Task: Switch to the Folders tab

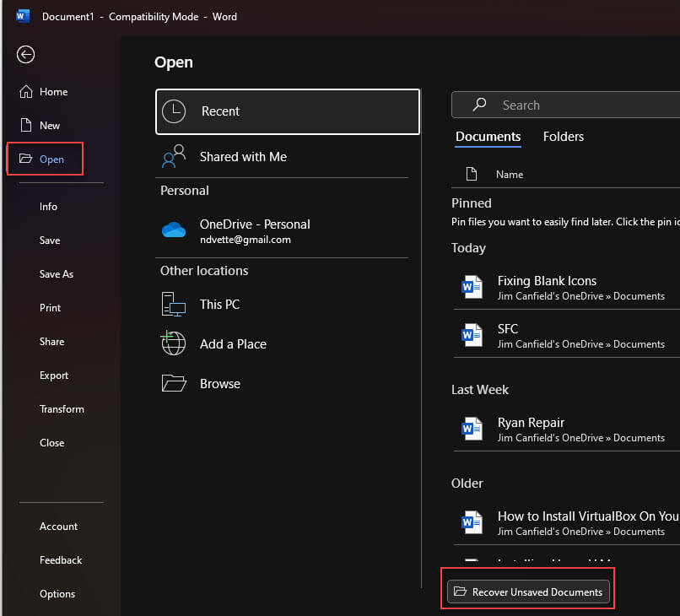Action: [564, 137]
